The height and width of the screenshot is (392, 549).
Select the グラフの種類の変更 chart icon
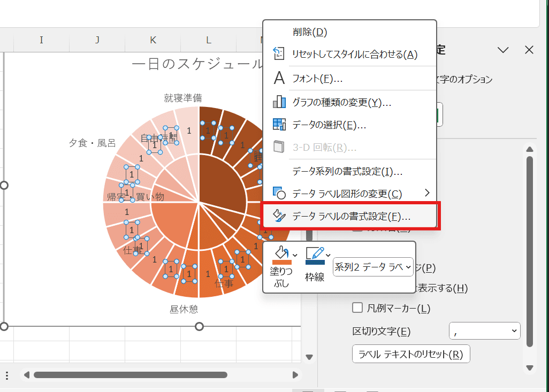(x=279, y=103)
